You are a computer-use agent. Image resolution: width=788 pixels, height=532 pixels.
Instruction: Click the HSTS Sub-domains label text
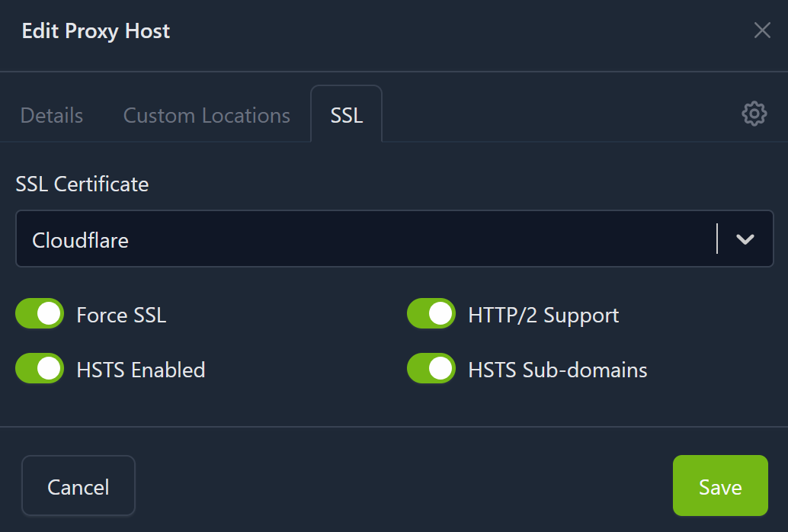click(x=558, y=370)
